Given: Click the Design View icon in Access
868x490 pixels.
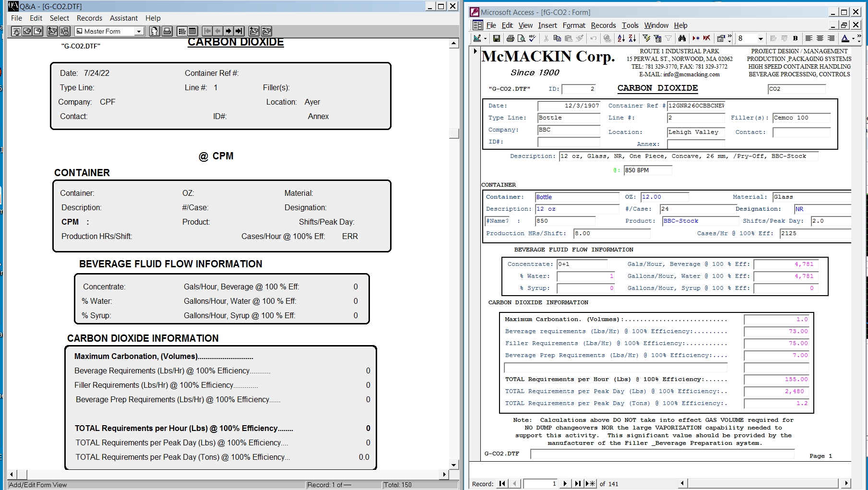Looking at the screenshot, I should point(477,38).
